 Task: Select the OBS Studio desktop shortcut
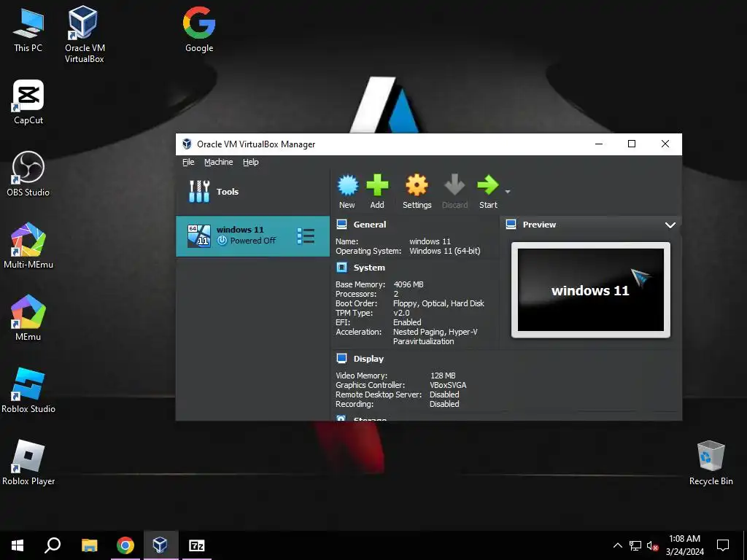point(28,174)
